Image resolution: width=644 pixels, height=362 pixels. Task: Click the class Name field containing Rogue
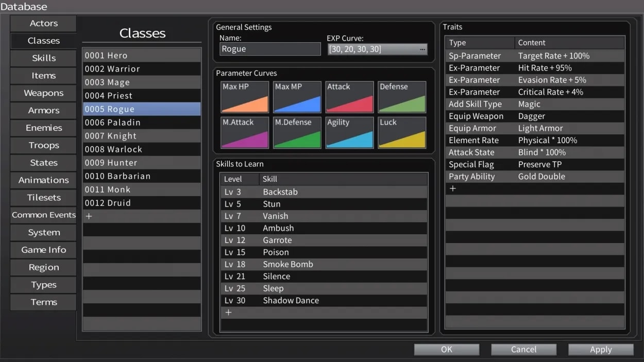pos(270,49)
